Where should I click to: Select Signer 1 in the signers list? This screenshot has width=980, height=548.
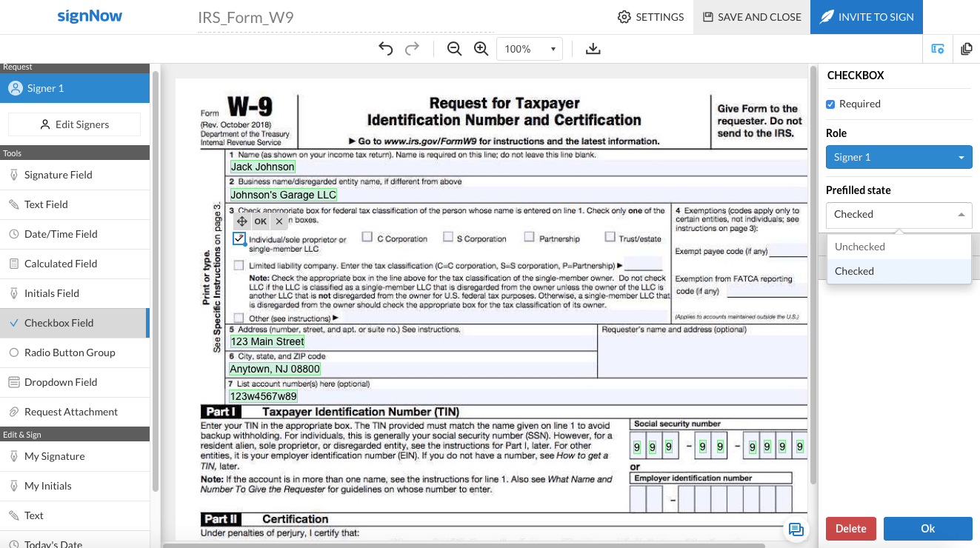(75, 88)
